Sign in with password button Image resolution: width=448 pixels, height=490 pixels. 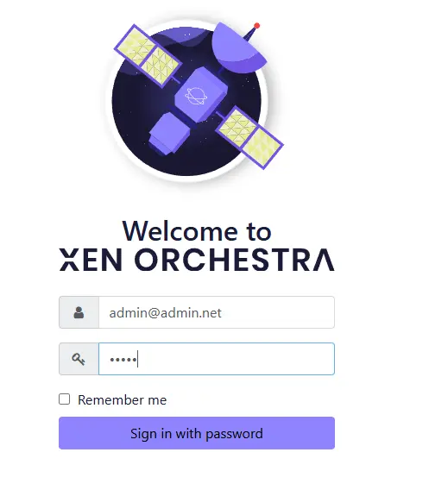click(x=197, y=433)
